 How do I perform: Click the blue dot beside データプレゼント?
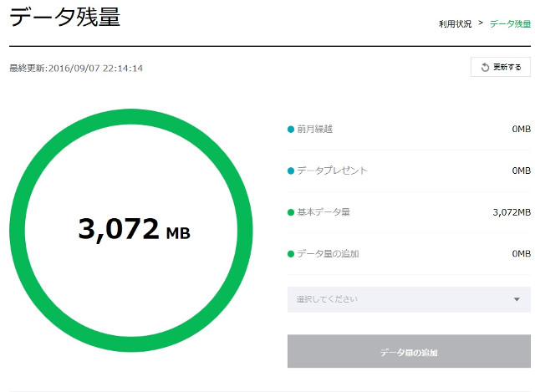(291, 171)
